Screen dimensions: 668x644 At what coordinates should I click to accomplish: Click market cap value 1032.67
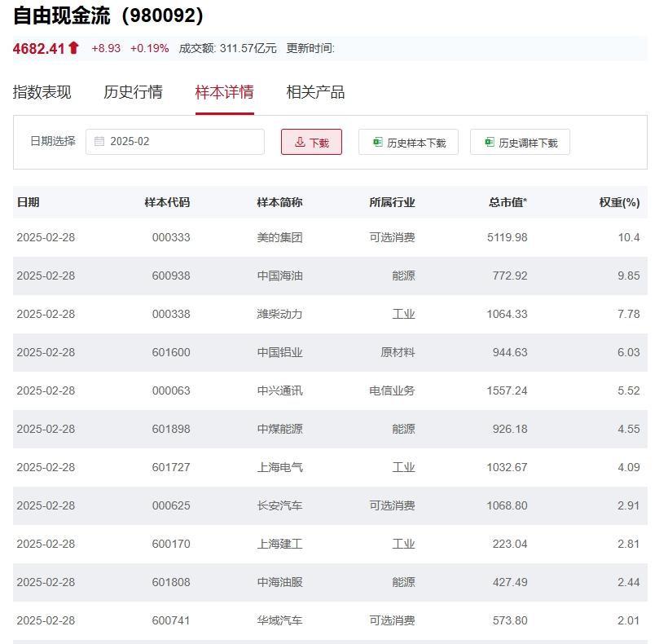click(x=507, y=467)
